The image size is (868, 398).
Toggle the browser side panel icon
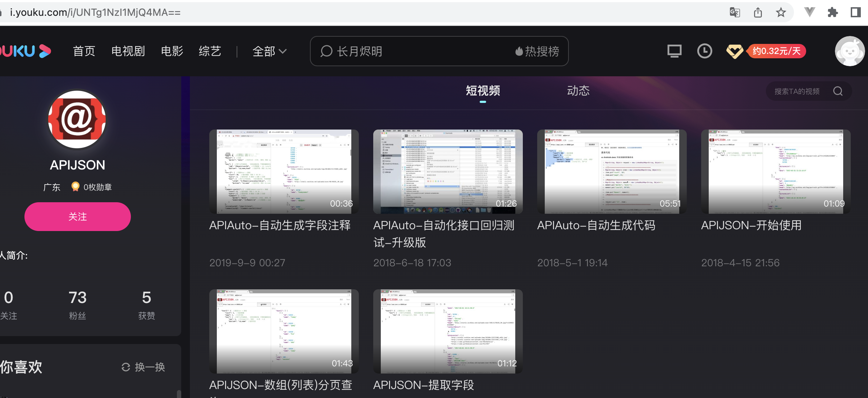pos(855,13)
